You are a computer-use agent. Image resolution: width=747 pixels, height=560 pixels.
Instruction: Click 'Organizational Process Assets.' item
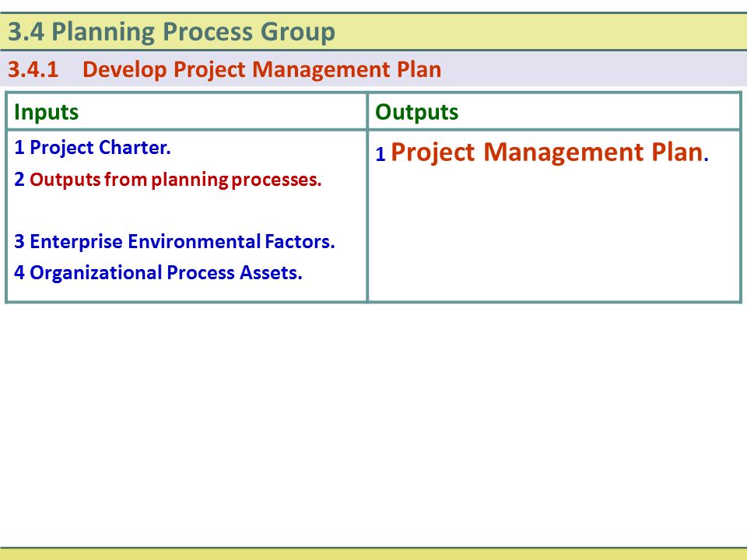(166, 273)
